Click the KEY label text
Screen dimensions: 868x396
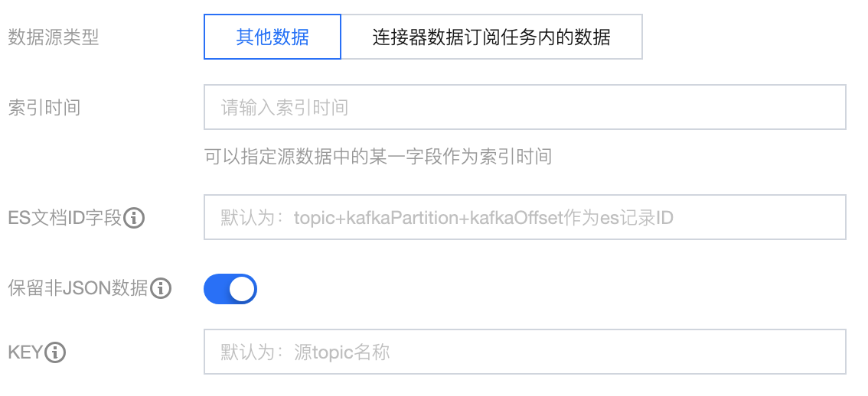(x=24, y=352)
